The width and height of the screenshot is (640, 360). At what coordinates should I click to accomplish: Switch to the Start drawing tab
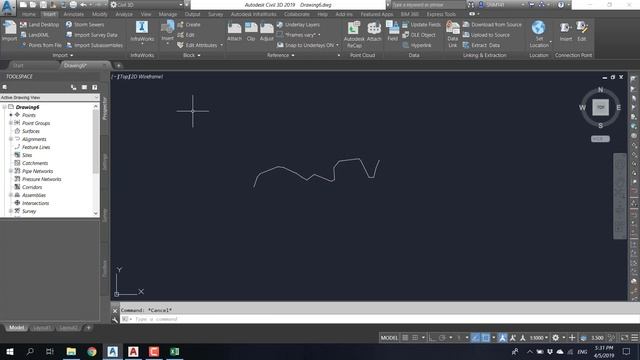point(18,65)
